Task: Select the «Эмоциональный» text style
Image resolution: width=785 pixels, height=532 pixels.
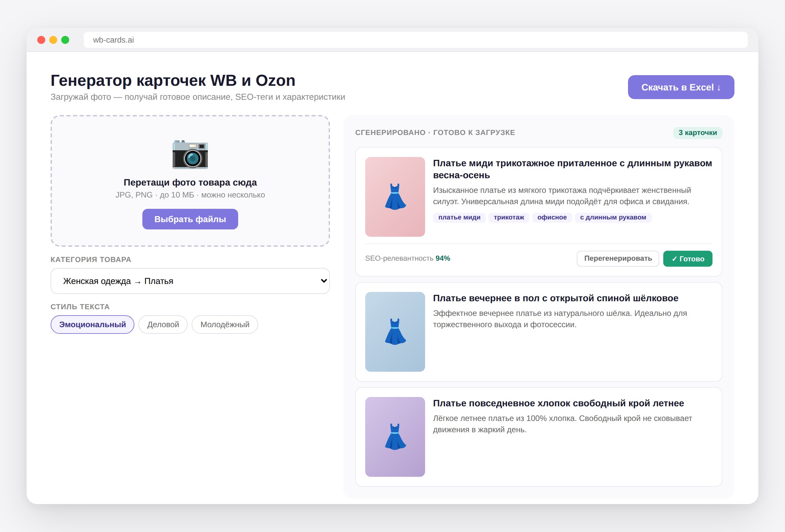Action: [92, 325]
